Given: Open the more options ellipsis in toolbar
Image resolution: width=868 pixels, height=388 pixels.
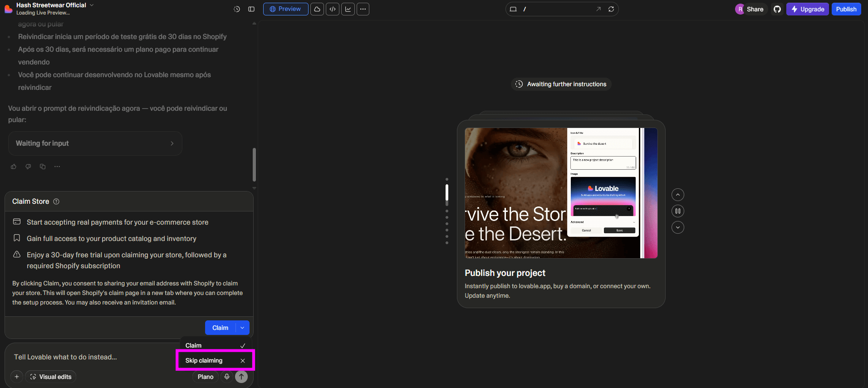Looking at the screenshot, I should (x=363, y=9).
